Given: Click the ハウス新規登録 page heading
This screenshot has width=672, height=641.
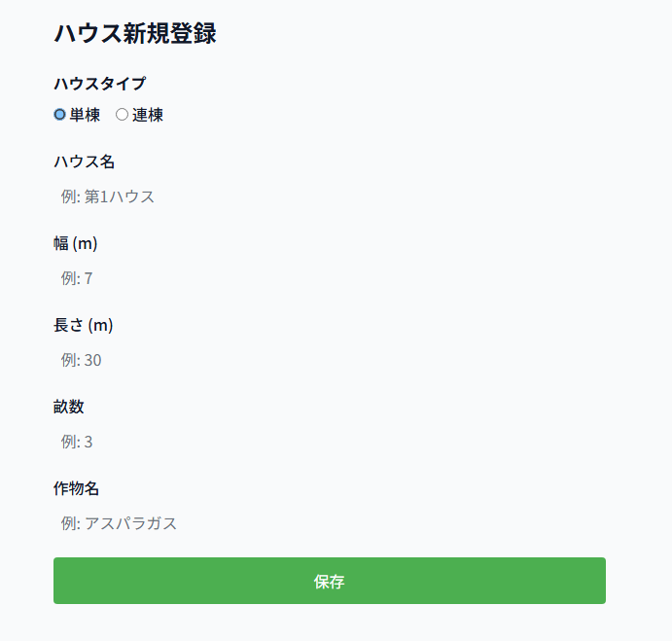Looking at the screenshot, I should click(x=135, y=33).
